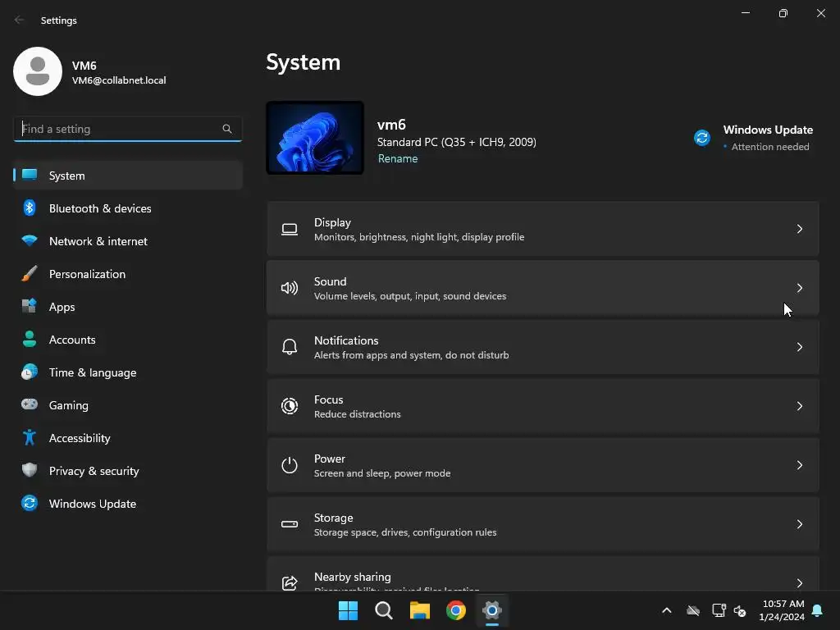Viewport: 840px width, 630px height.
Task: Show hidden system tray icons
Action: click(666, 610)
